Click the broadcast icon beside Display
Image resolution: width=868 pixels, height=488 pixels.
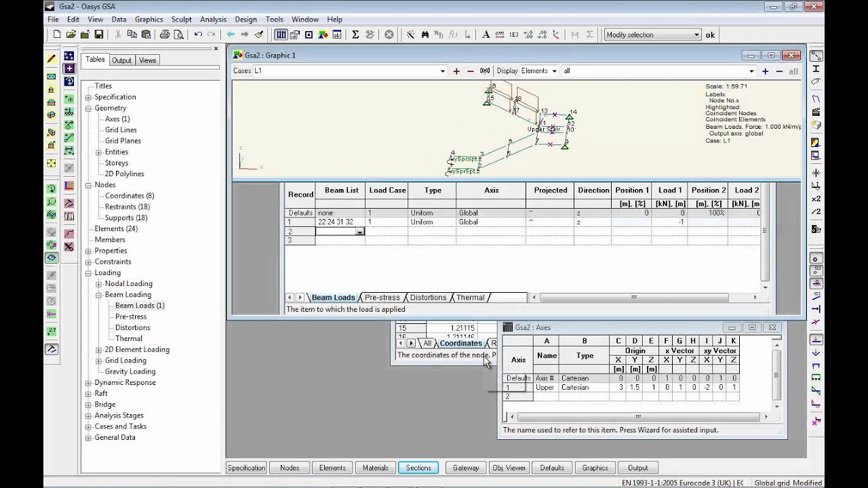pos(485,70)
